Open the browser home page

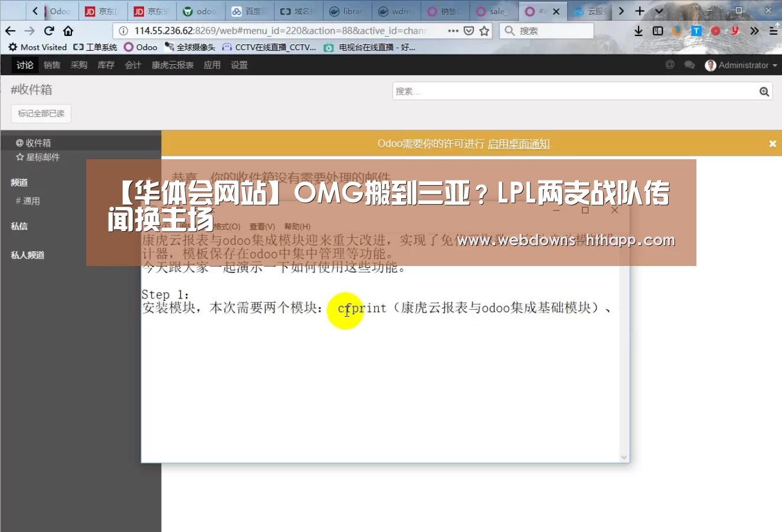[68, 31]
